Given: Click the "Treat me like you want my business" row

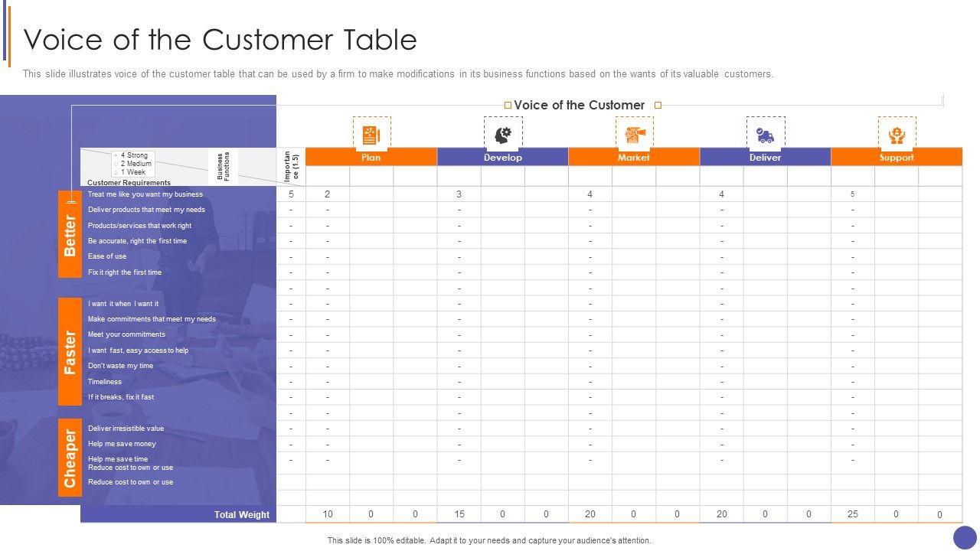Looking at the screenshot, I should pos(145,194).
